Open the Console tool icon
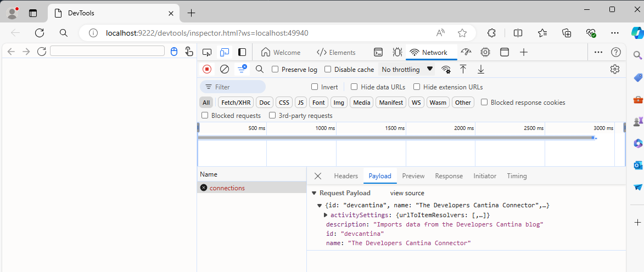 point(378,52)
